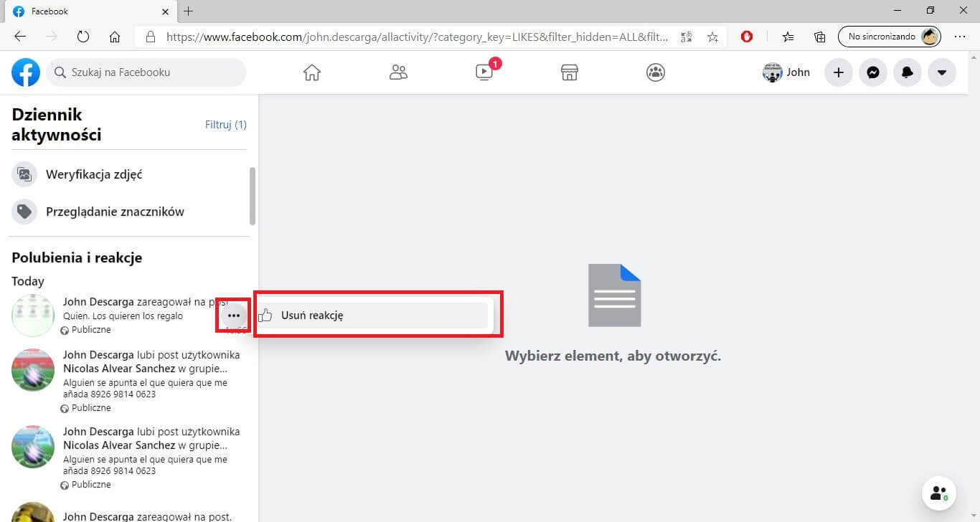The height and width of the screenshot is (522, 980).
Task: Open the second activity by Nicolas Alvear Sanchez
Action: (x=129, y=381)
